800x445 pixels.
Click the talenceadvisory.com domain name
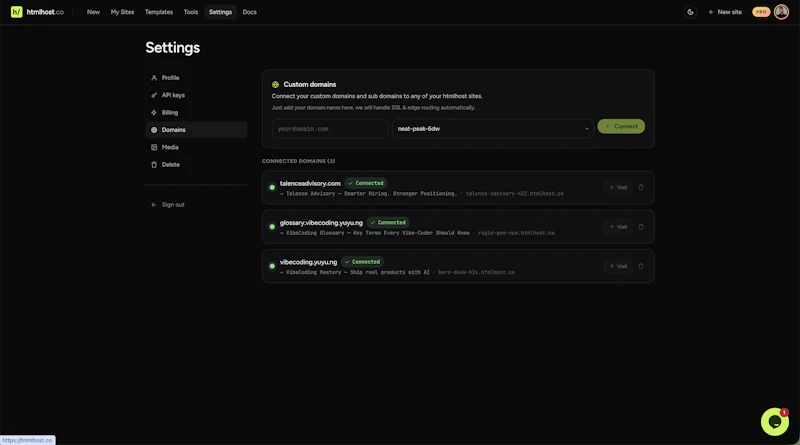click(x=310, y=183)
